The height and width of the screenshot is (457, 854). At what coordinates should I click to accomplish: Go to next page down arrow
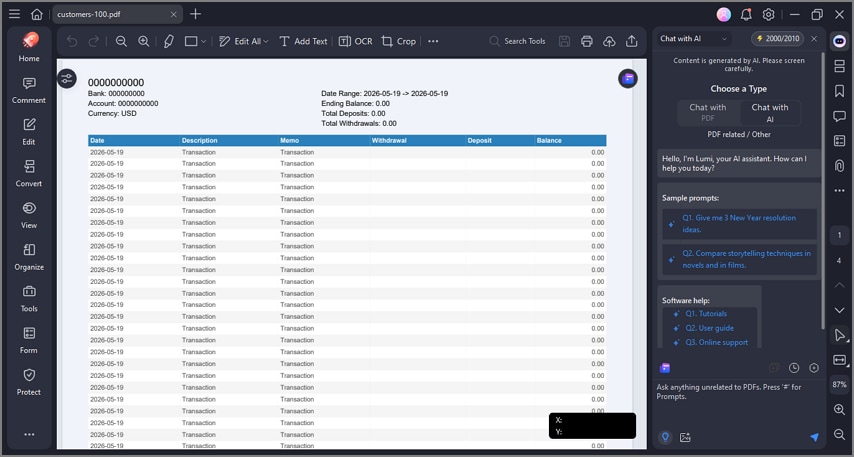[839, 310]
